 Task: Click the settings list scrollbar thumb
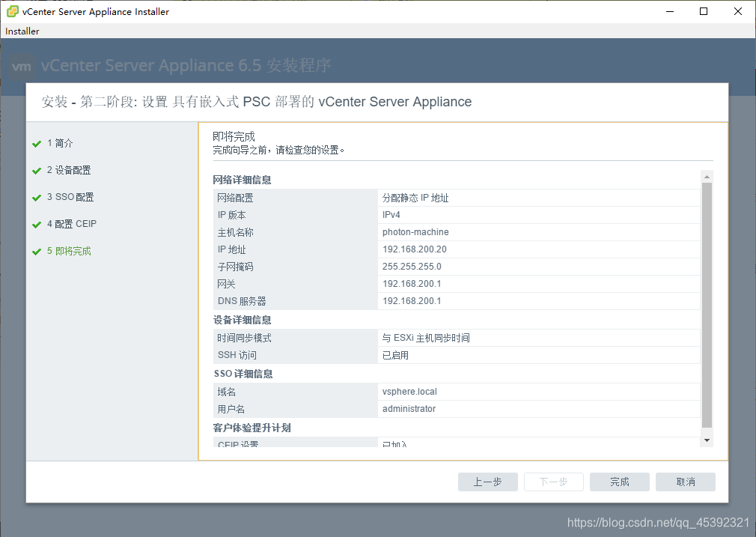coord(707,305)
